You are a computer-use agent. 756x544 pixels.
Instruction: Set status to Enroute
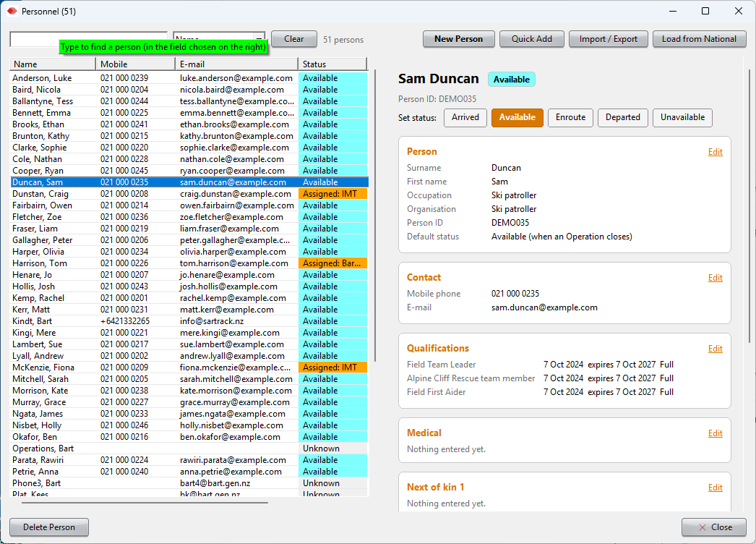(570, 117)
